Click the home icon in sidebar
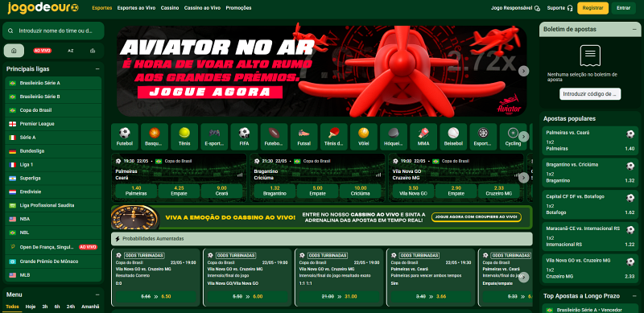 (14, 51)
